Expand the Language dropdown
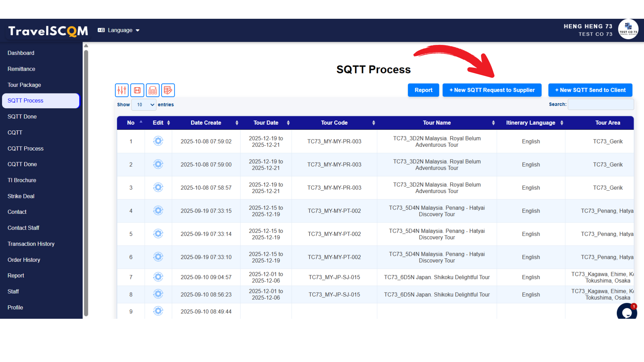 [119, 30]
